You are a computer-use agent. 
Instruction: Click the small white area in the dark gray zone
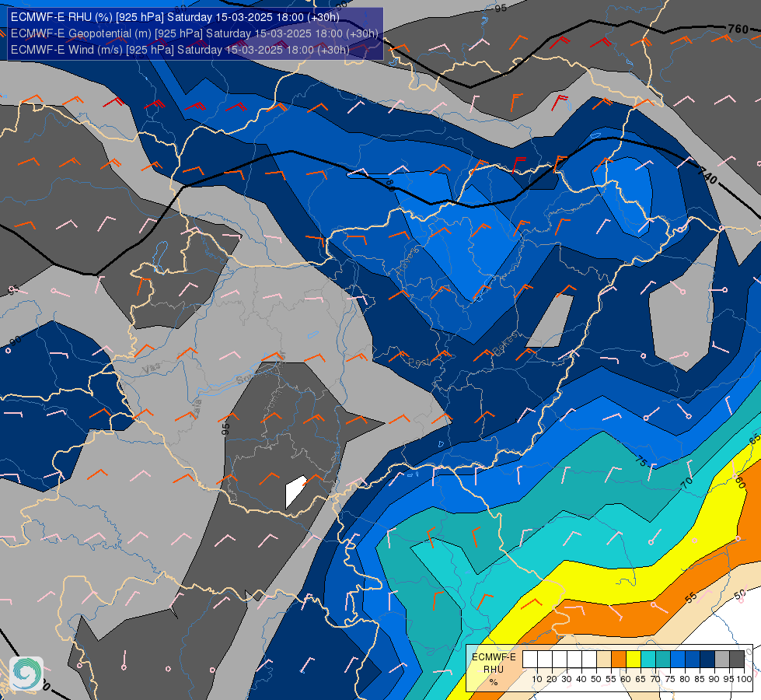[295, 492]
